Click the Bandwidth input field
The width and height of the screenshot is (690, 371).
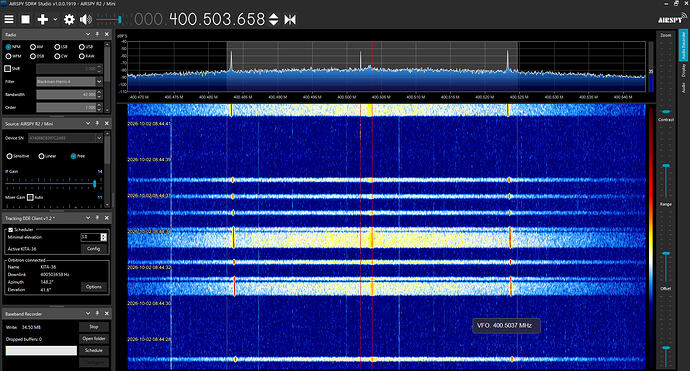coord(66,95)
